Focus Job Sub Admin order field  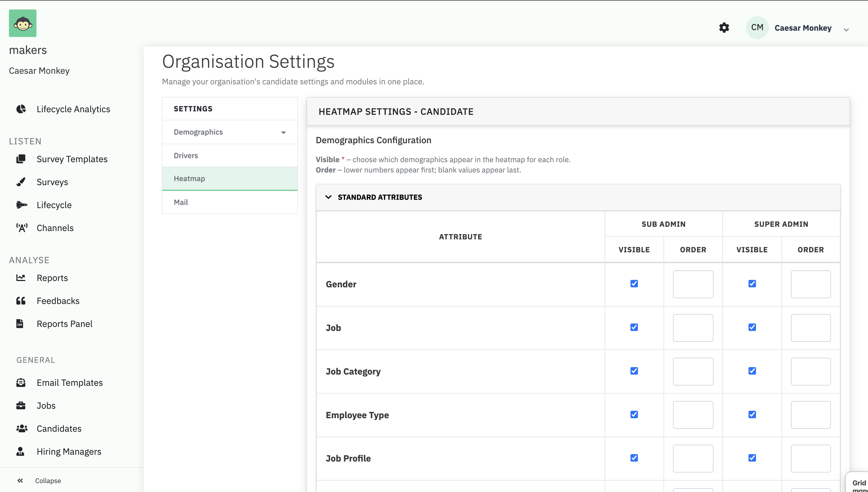(x=693, y=328)
